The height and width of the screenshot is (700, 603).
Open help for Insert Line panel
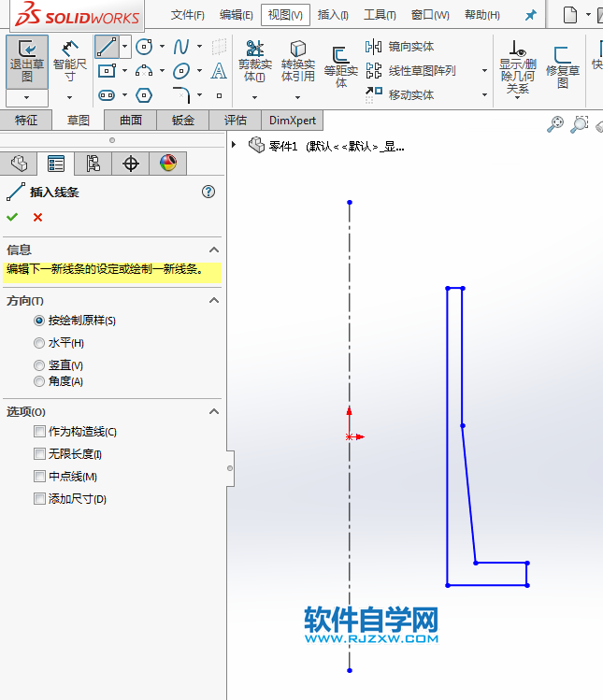click(208, 192)
